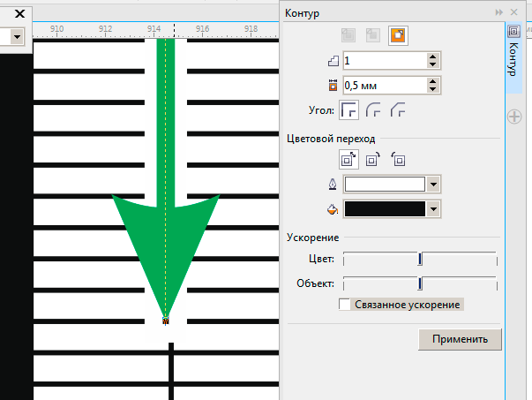The image size is (532, 400).
Task: Click the Цвет acceleration slider handle
Action: (420, 259)
